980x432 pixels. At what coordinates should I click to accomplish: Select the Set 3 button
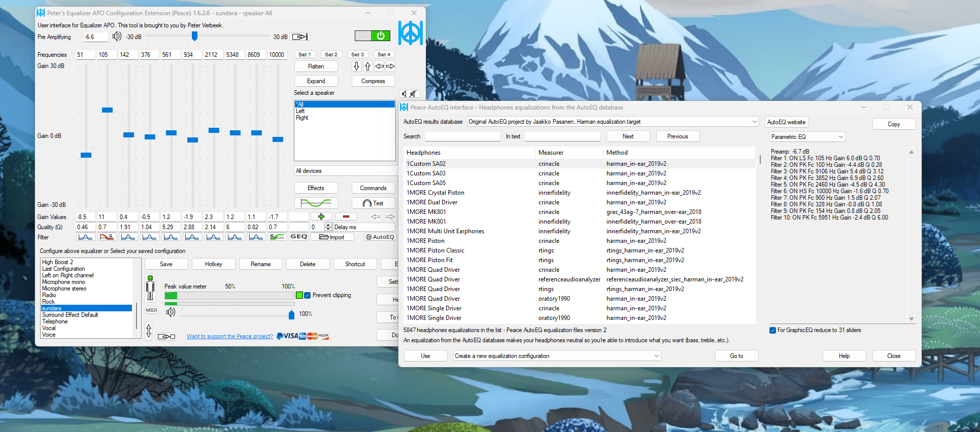[x=358, y=54]
